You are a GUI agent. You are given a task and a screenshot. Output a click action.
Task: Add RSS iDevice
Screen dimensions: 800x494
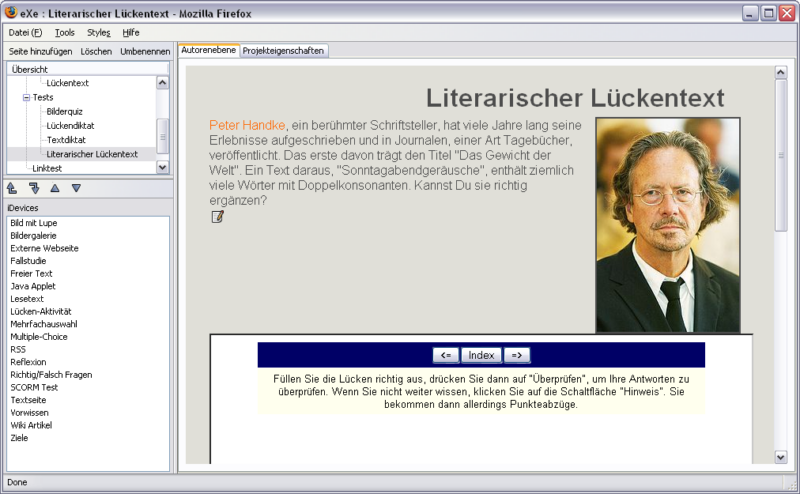click(18, 350)
